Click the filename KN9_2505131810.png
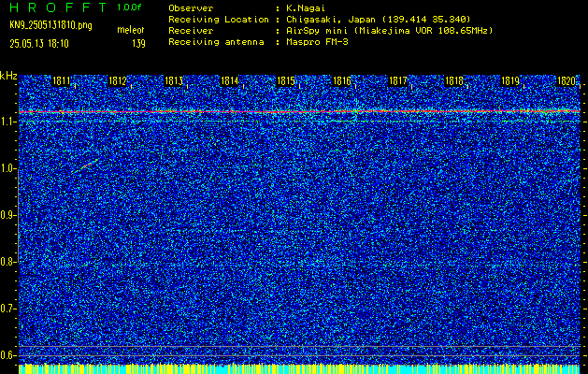 point(50,25)
